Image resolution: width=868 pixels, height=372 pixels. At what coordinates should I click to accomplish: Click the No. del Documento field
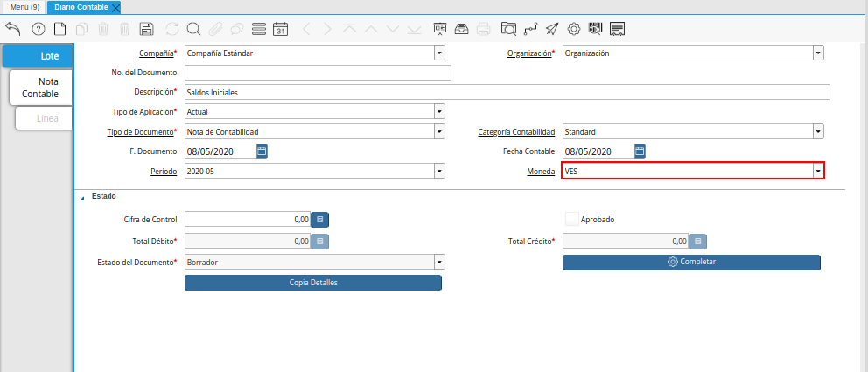point(318,73)
